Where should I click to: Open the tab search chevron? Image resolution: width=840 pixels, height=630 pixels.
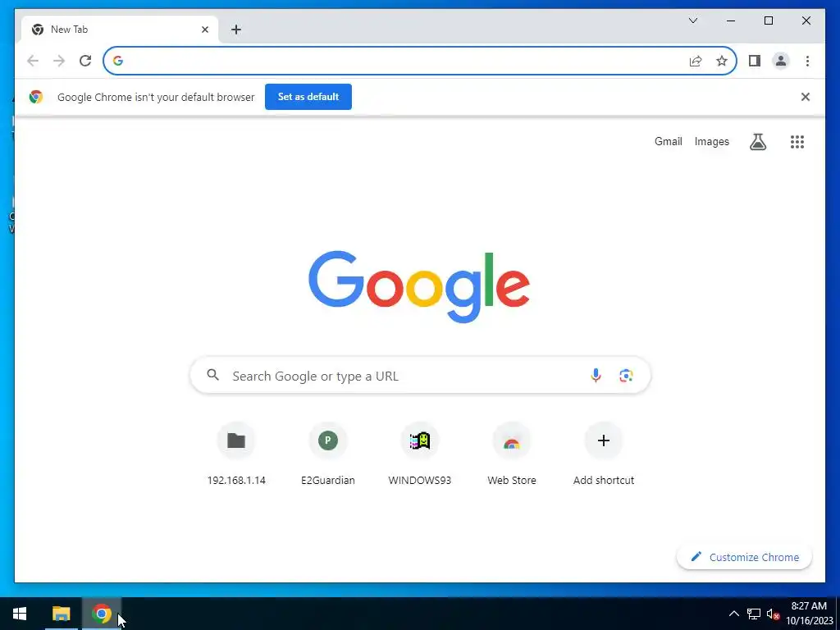pyautogui.click(x=692, y=21)
